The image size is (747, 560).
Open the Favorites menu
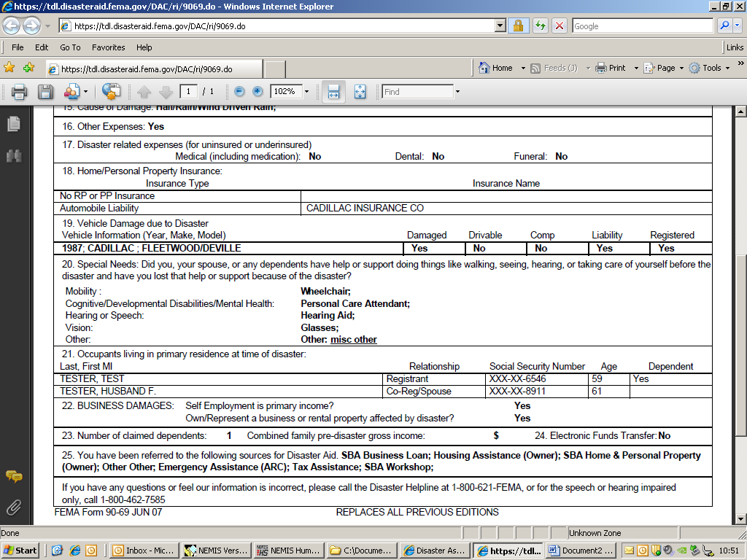(108, 47)
